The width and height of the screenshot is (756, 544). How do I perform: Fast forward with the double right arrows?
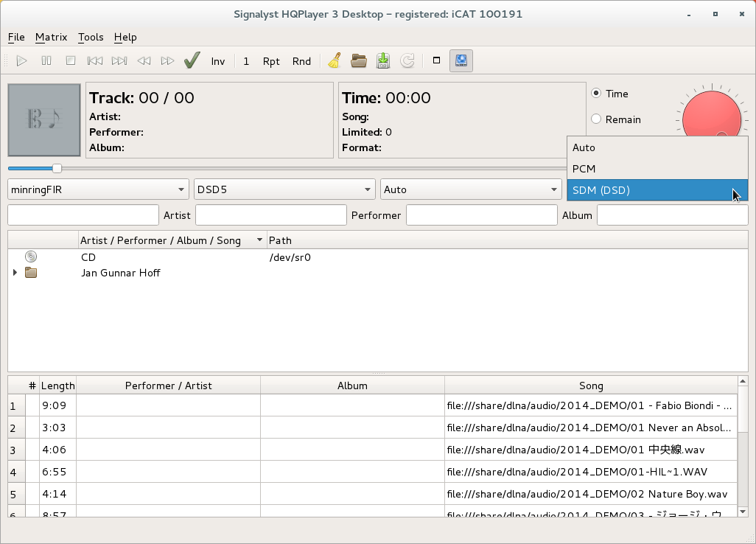tap(168, 60)
